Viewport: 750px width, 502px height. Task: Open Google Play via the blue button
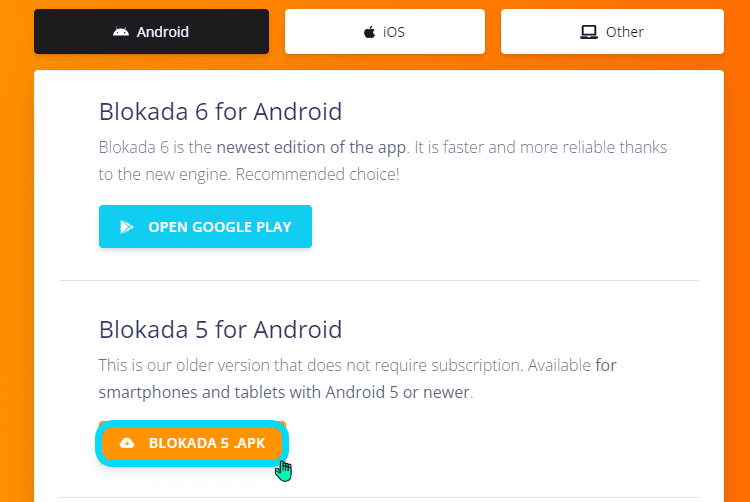[x=205, y=227]
